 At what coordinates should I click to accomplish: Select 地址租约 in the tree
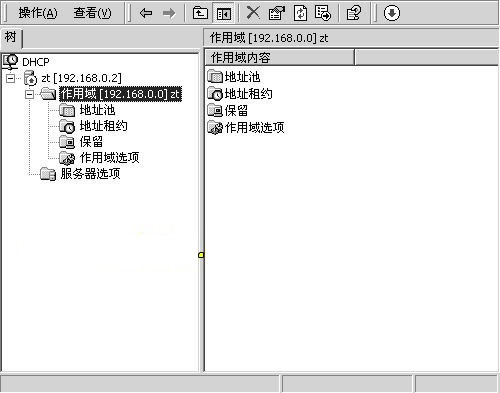103,126
